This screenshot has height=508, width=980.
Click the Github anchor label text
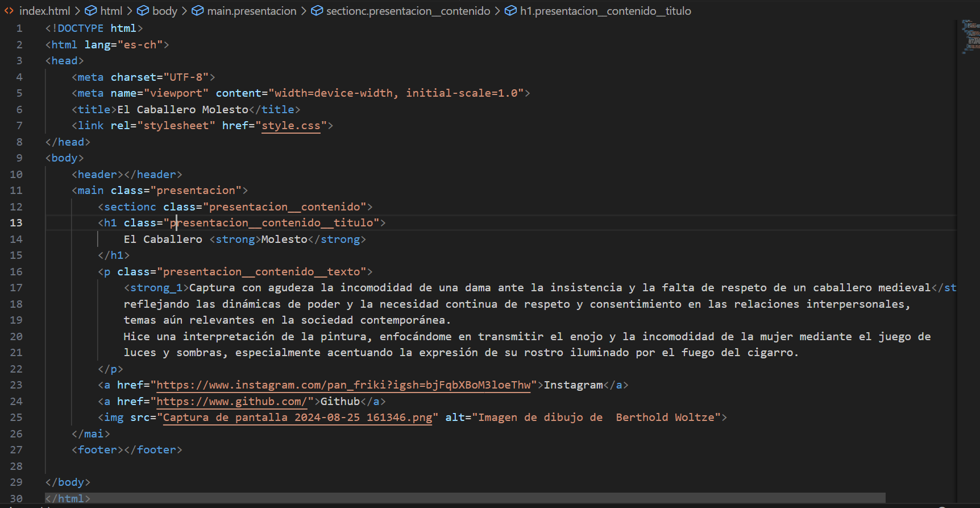[x=340, y=402]
